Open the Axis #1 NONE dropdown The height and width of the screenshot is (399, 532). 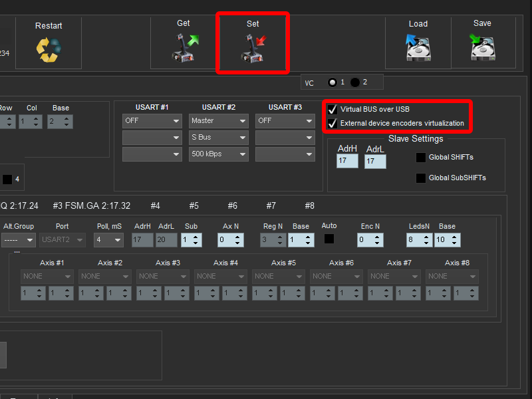pos(47,276)
